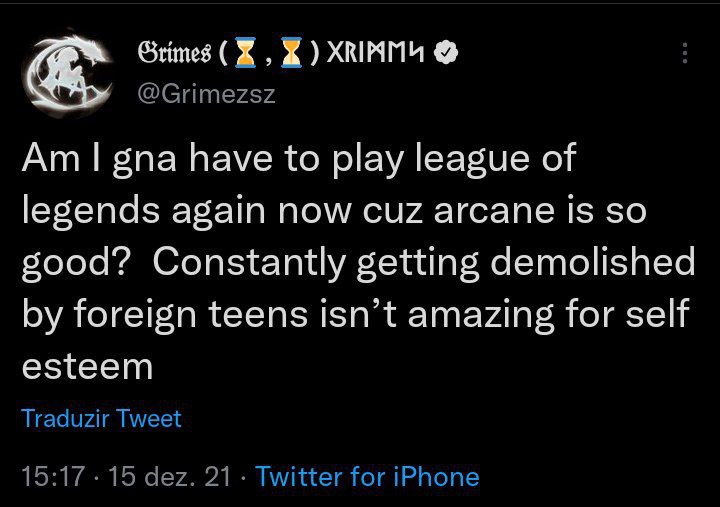Click the verified checkmark badge
This screenshot has width=720, height=507.
pos(446,53)
